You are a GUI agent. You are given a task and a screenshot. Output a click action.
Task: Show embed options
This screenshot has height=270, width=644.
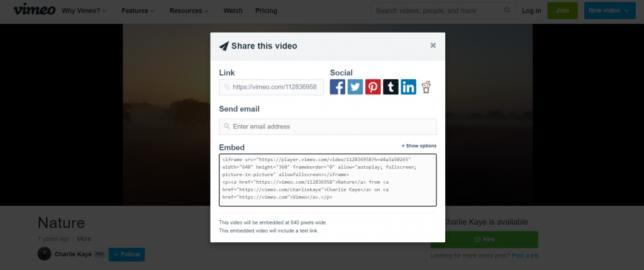419,146
